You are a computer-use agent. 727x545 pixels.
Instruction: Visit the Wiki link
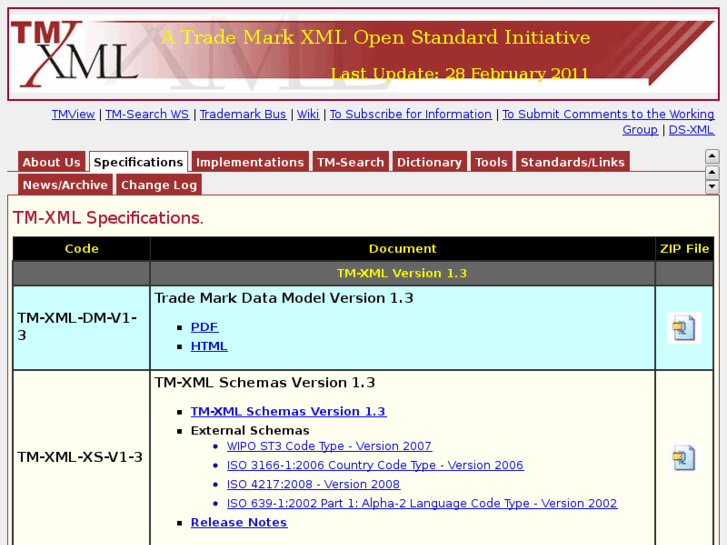click(x=308, y=114)
